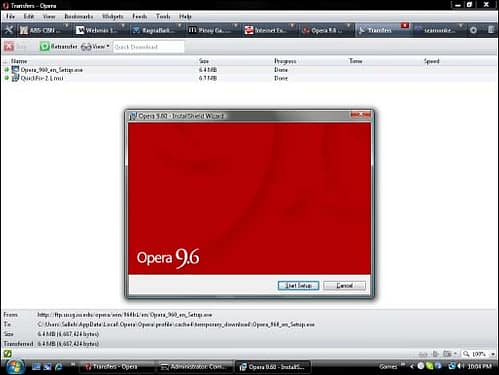499x375 pixels.
Task: Sort transfers by Size column
Action: pos(204,61)
